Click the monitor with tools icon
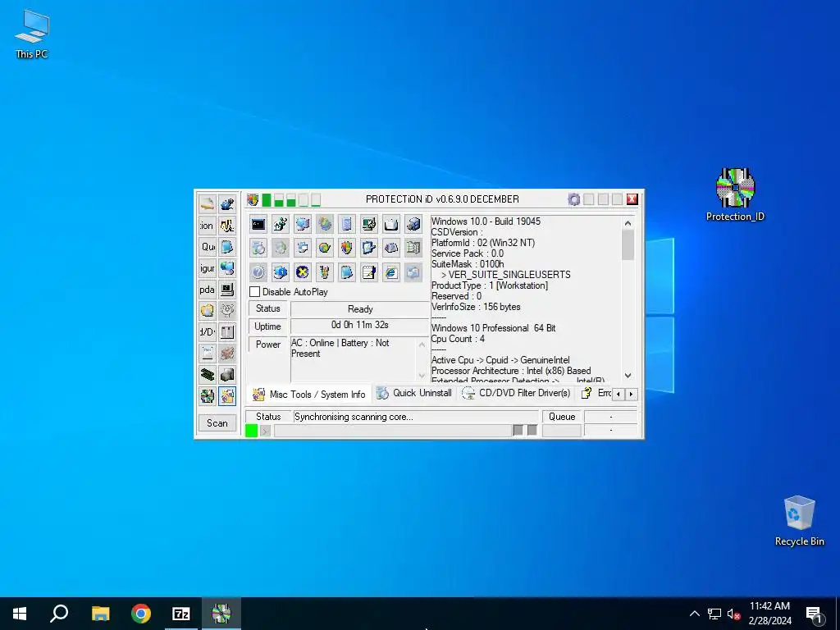 pos(368,224)
